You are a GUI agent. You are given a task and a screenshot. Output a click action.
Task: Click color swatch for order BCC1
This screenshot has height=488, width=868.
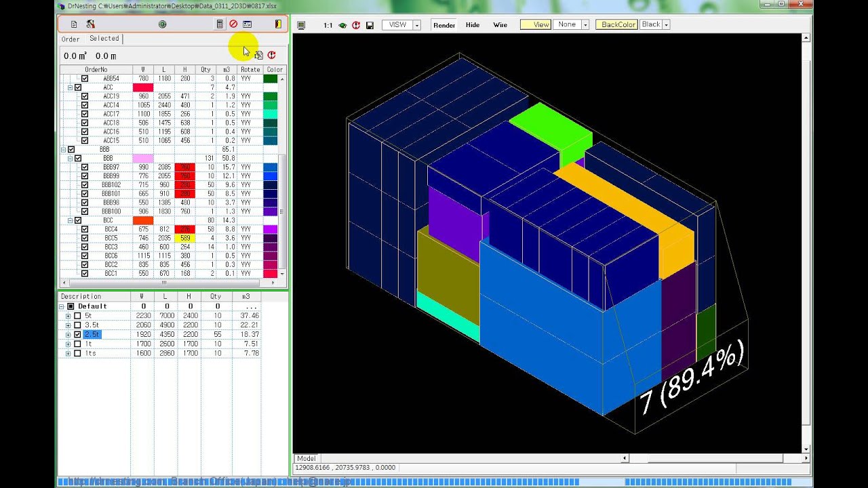(270, 273)
